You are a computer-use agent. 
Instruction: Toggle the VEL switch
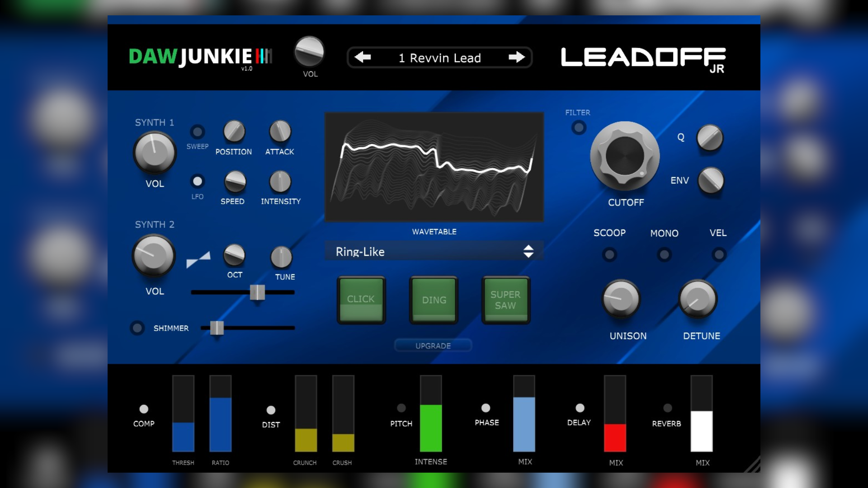tap(719, 255)
